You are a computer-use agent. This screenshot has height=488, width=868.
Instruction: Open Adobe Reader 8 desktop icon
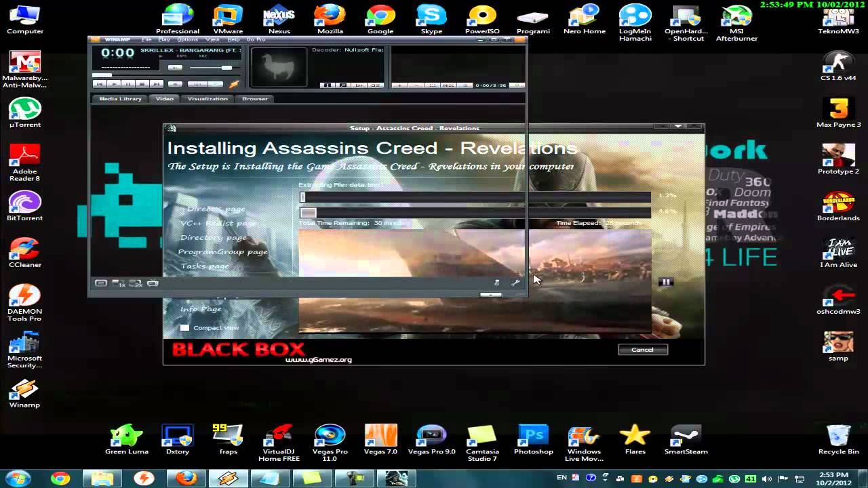25,163
